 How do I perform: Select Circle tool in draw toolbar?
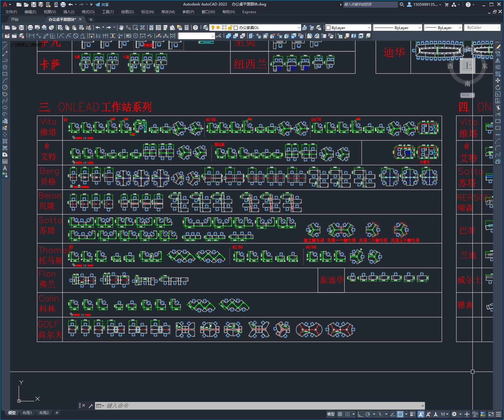(5, 87)
